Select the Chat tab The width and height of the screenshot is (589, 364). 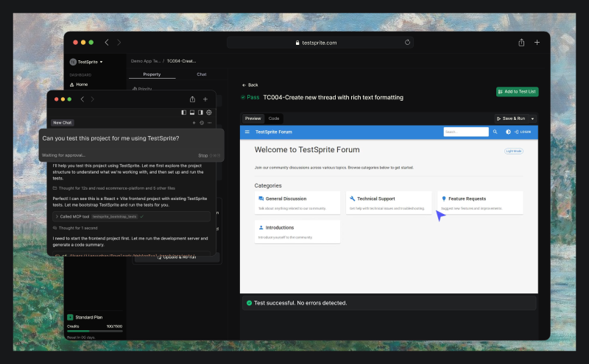point(201,74)
